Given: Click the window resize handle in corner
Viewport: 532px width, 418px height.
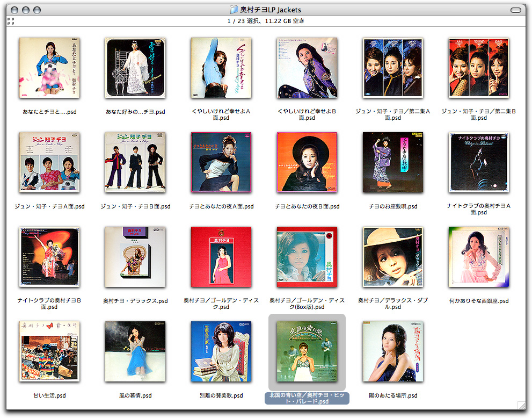Looking at the screenshot, I should click(x=521, y=406).
